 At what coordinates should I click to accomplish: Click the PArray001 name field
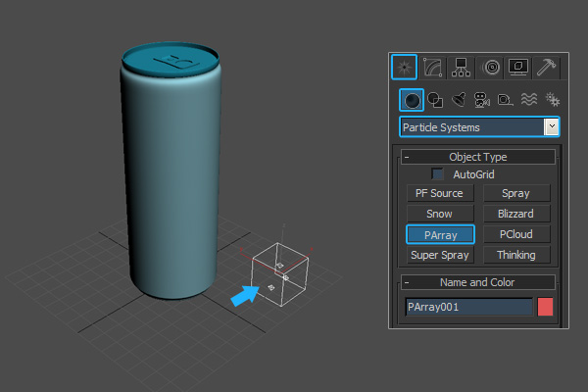468,307
